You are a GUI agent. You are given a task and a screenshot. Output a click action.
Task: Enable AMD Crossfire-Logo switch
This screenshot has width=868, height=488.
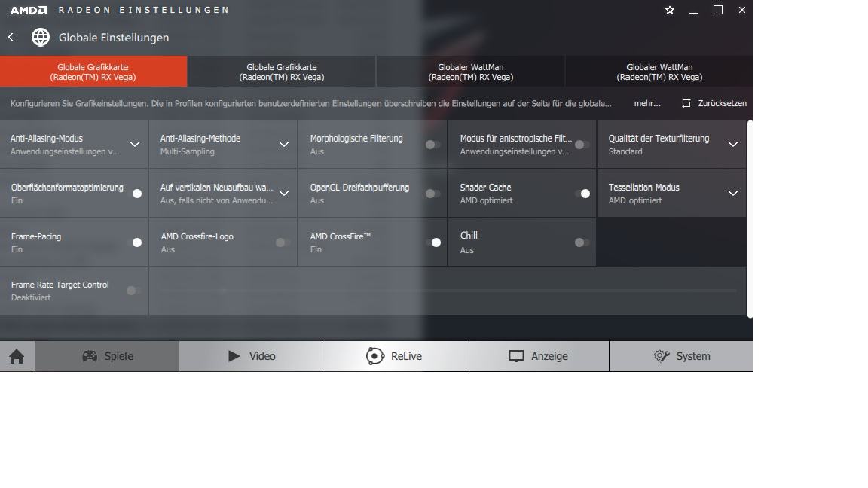[x=283, y=242]
